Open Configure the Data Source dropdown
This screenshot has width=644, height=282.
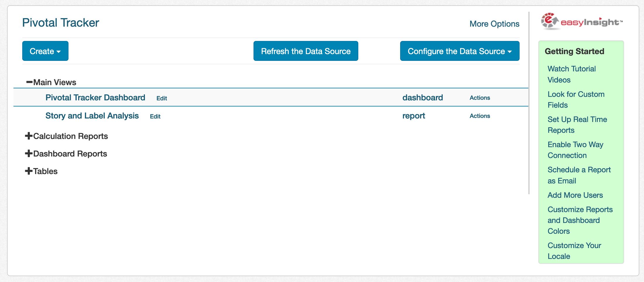pos(459,51)
